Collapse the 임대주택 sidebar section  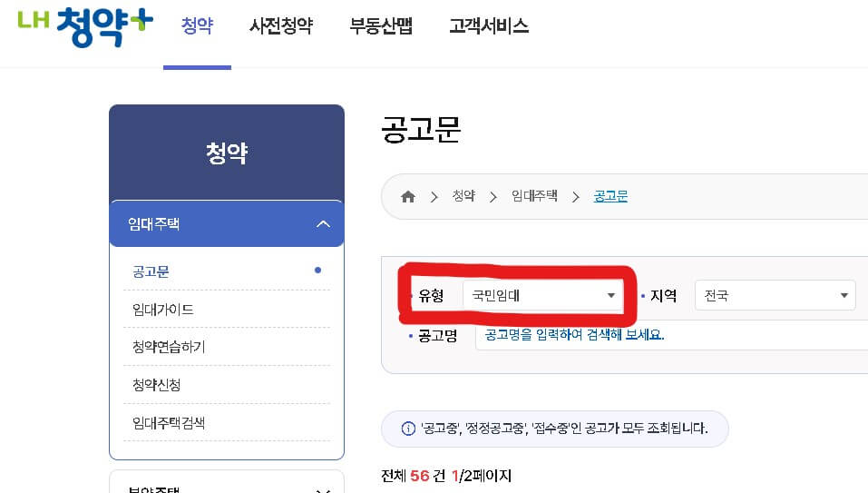(x=227, y=223)
